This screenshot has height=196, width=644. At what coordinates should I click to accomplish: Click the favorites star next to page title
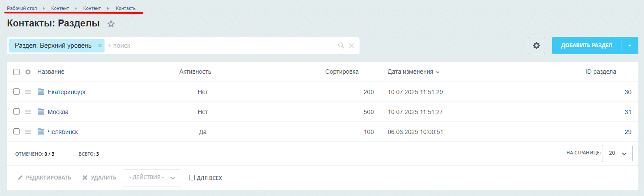[111, 24]
